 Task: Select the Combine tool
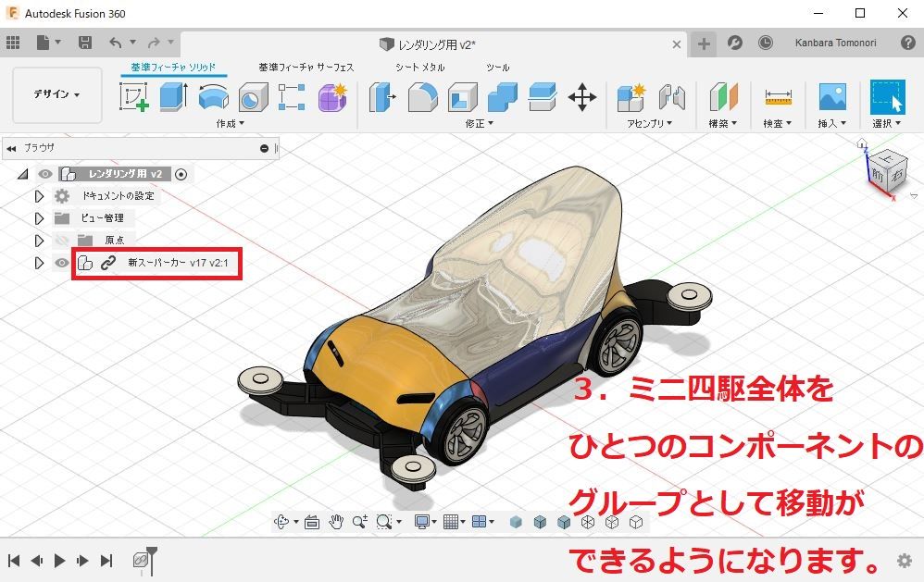503,96
